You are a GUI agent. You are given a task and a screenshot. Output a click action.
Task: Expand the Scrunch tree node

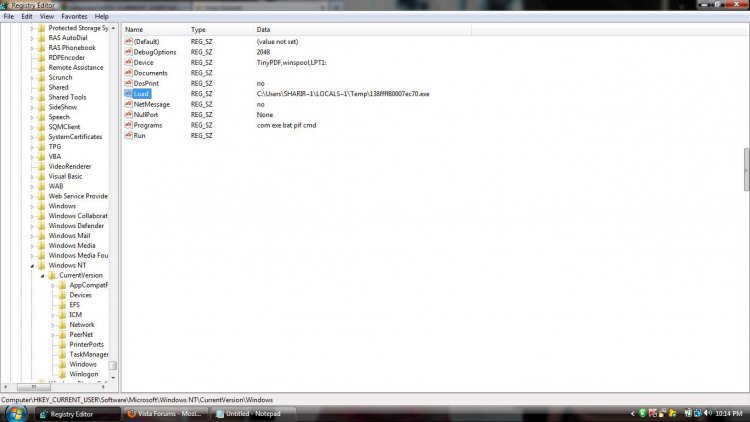[x=32, y=78]
